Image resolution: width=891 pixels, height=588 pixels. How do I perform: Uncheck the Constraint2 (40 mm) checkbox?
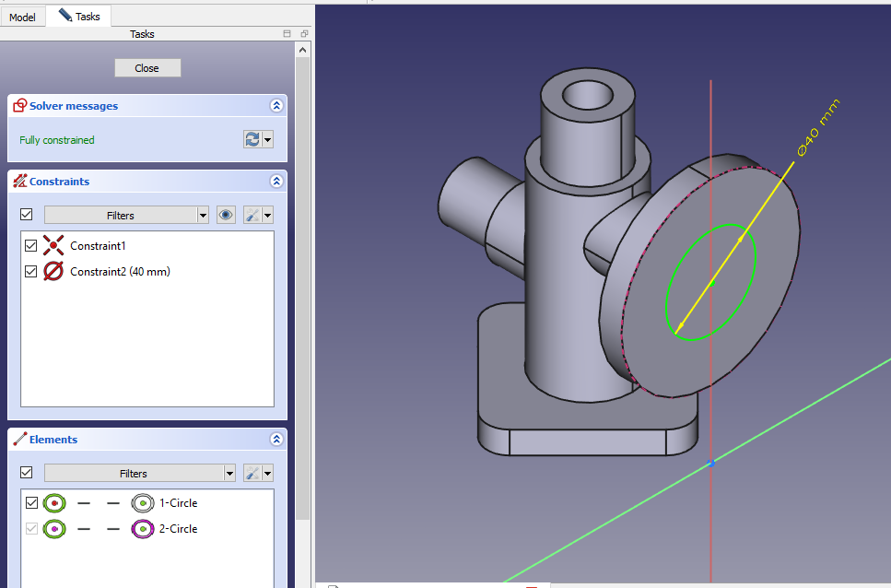[x=30, y=272]
